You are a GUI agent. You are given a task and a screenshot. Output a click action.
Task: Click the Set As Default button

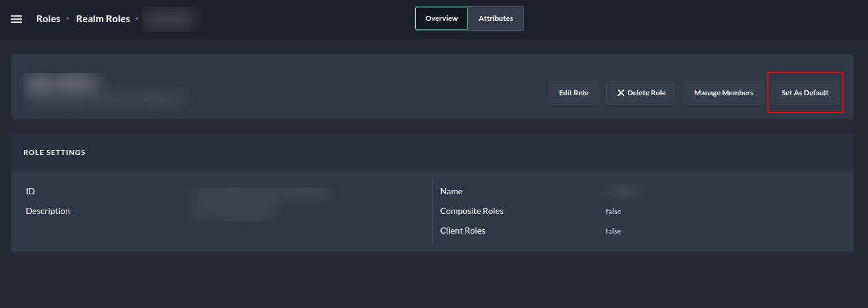805,93
